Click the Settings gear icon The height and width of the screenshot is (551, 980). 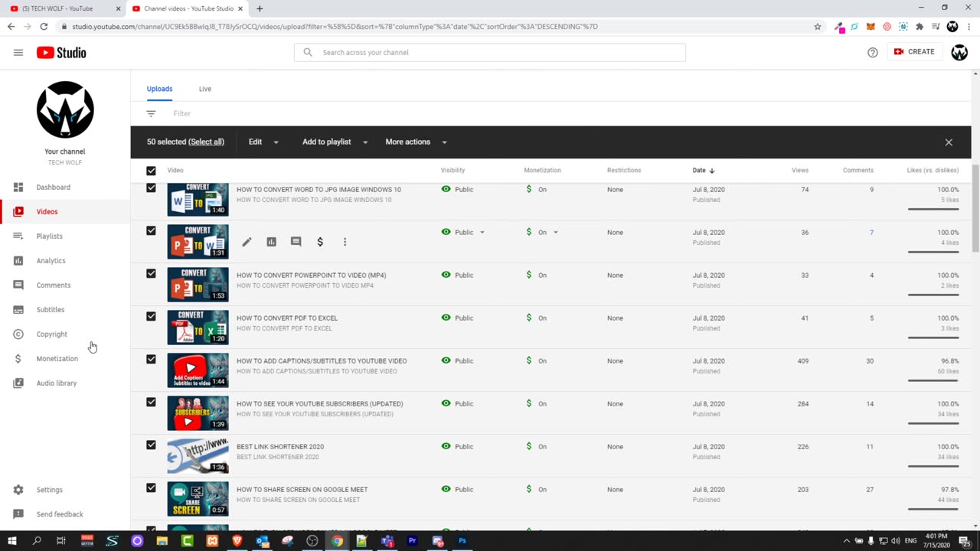(x=18, y=490)
